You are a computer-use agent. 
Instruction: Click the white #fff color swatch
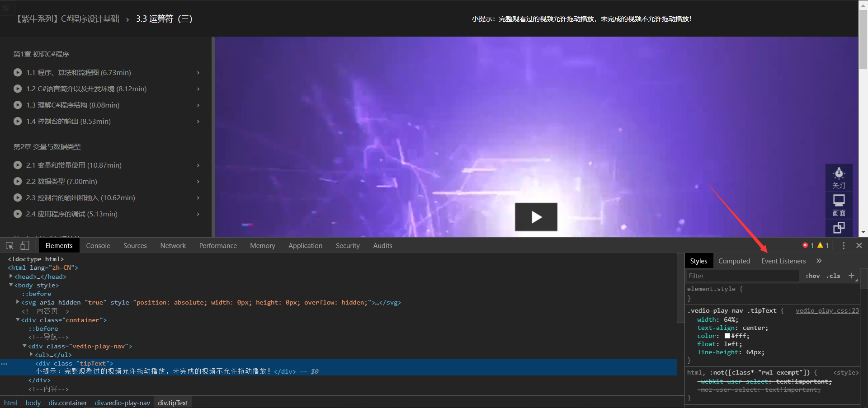727,336
